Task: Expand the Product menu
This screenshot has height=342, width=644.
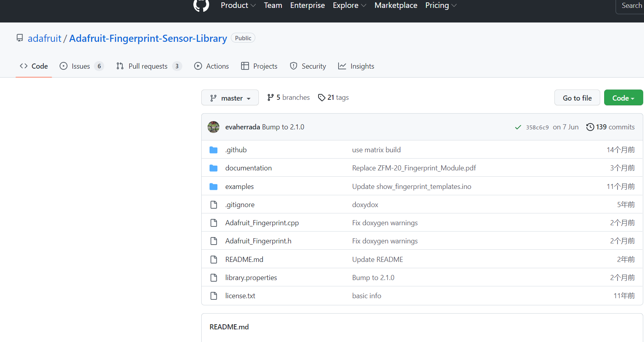Action: (238, 6)
